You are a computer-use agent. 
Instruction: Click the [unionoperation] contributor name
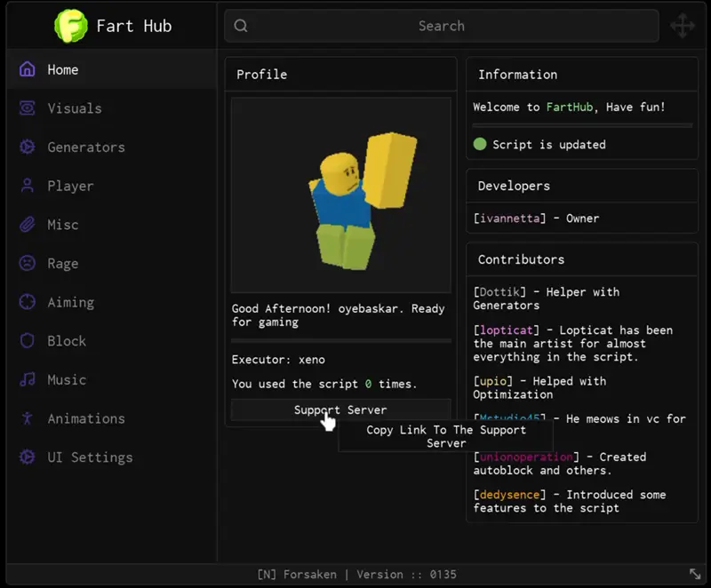pos(526,457)
